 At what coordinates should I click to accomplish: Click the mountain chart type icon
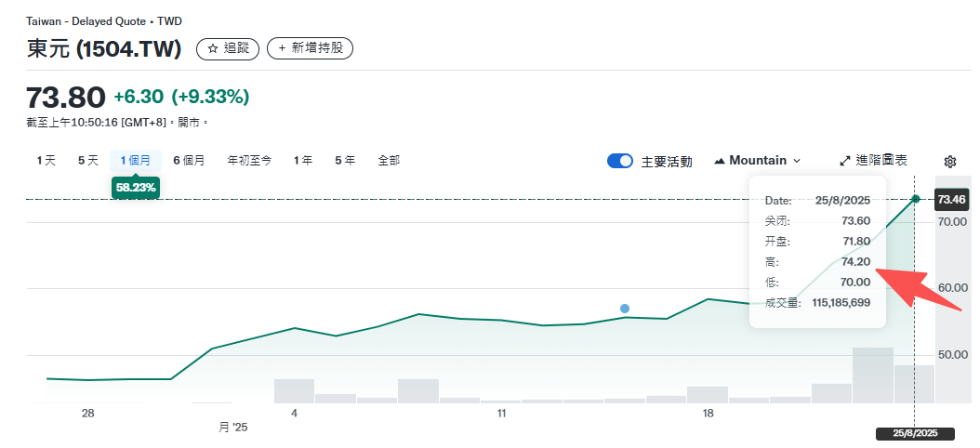pyautogui.click(x=720, y=161)
